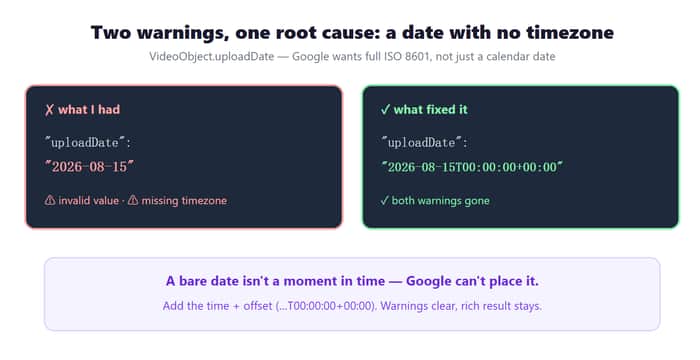Click the red "2026-08-15" date value

click(89, 167)
